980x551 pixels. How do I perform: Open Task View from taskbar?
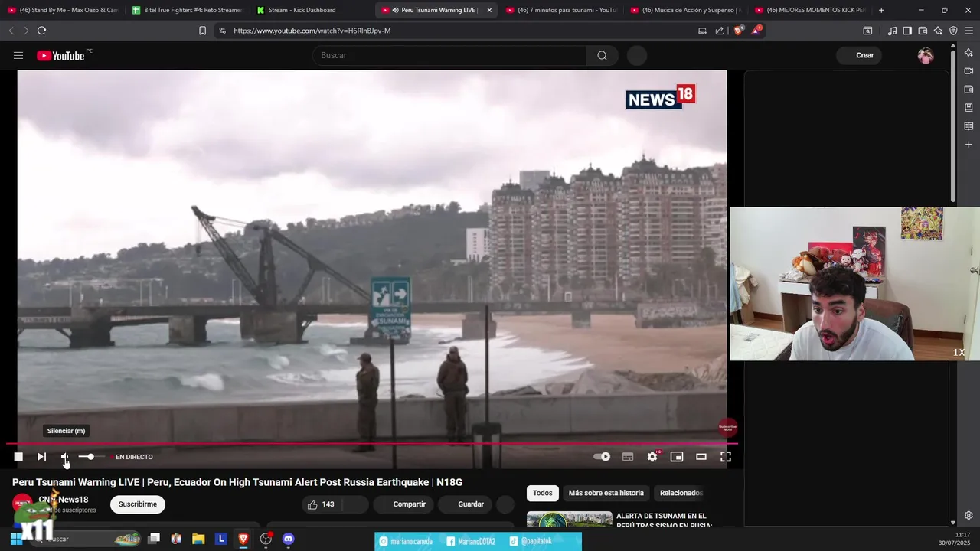click(x=154, y=539)
